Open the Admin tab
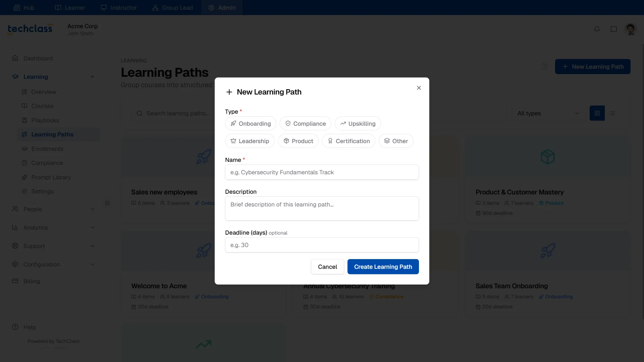The image size is (644, 362). click(222, 7)
